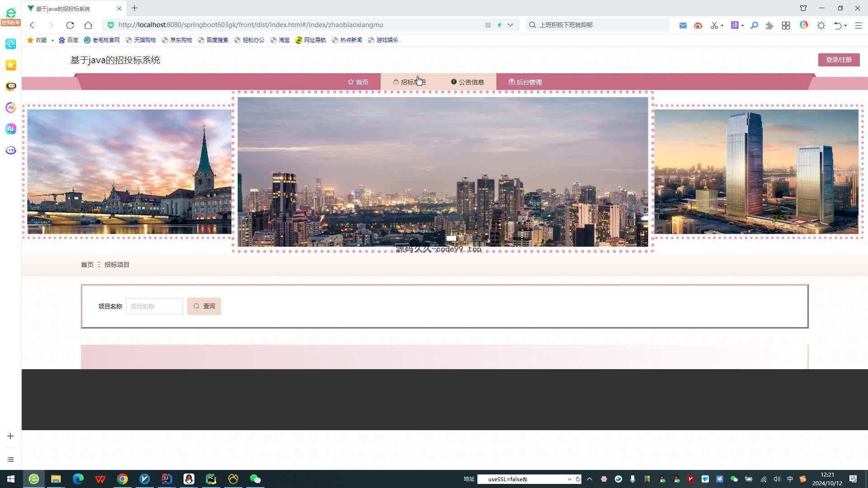868x488 pixels.
Task: Open 京东购物 bookmark
Action: coord(177,40)
